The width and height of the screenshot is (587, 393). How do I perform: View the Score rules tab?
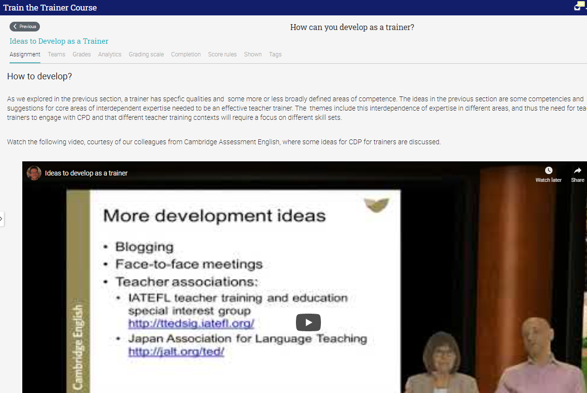(x=222, y=55)
